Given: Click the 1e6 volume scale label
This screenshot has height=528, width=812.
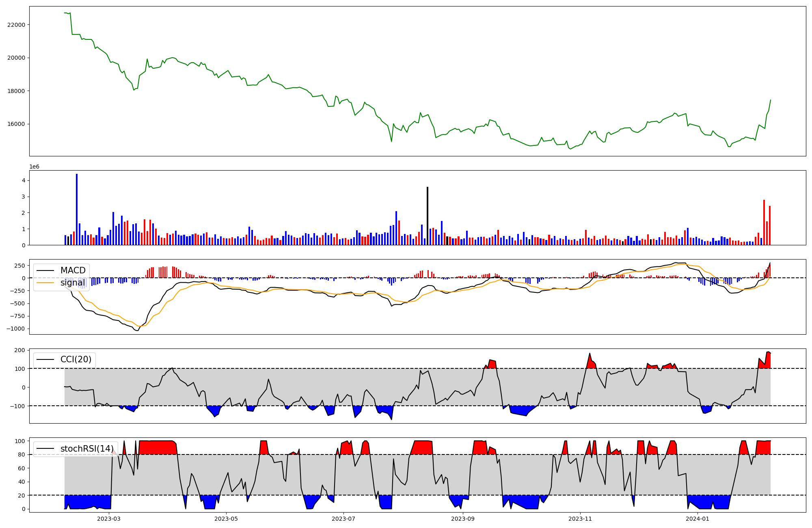Looking at the screenshot, I should [34, 167].
